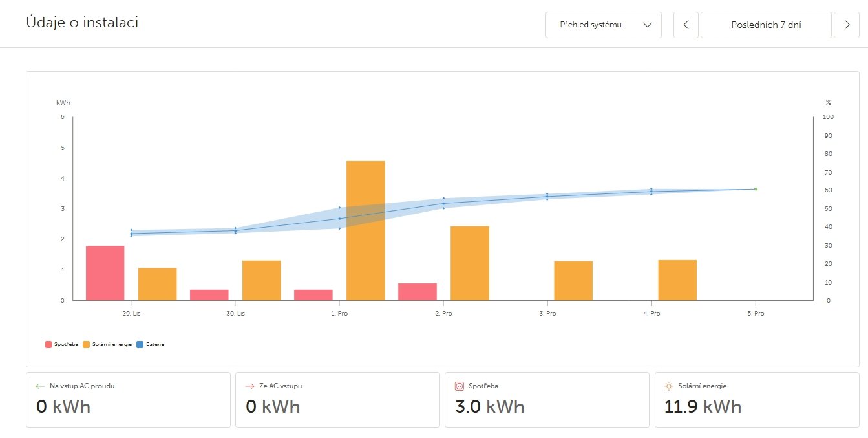Click the green arrow icon for AC output
Image resolution: width=868 pixels, height=438 pixels.
click(x=40, y=386)
